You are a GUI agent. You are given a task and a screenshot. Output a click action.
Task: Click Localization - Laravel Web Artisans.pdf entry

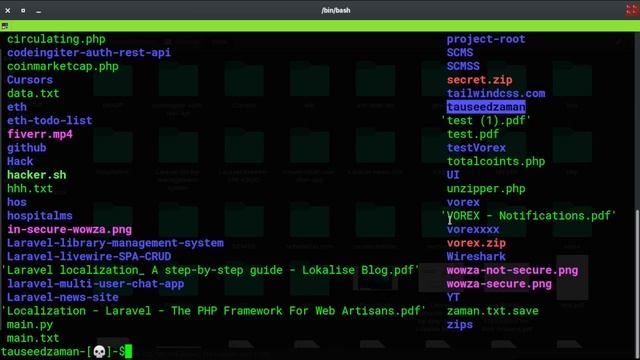pos(214,311)
